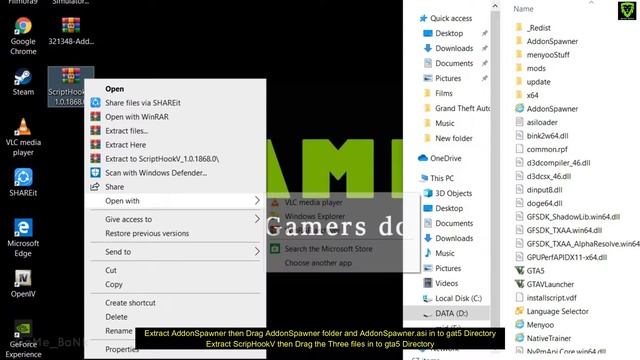Select Create shortcut in the context menu

click(130, 303)
